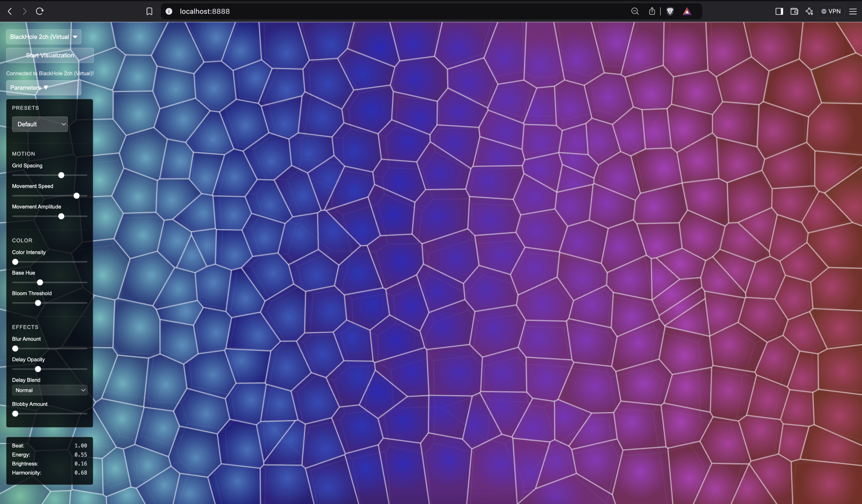Open the browser main menu

853,11
